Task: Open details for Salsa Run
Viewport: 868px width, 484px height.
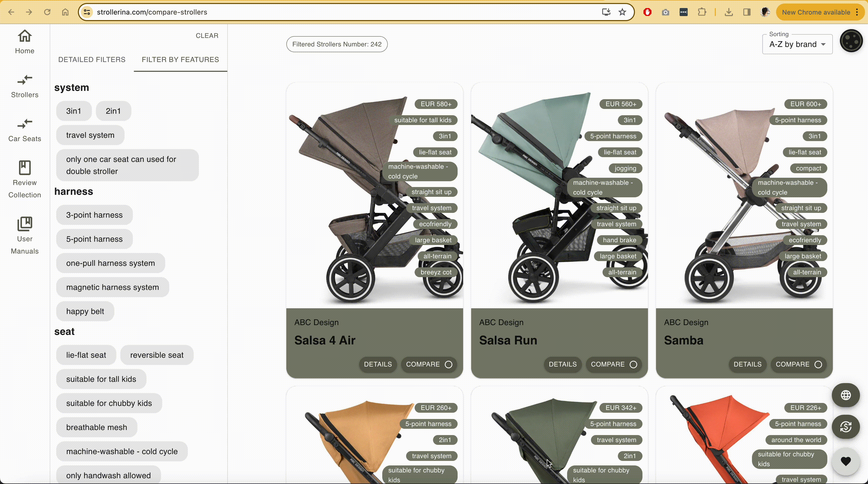Action: (563, 365)
